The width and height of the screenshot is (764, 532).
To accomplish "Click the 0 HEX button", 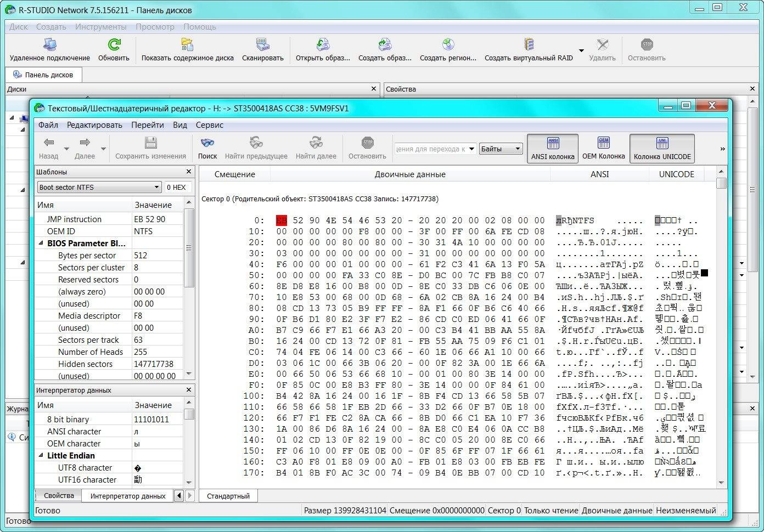I will point(177,187).
